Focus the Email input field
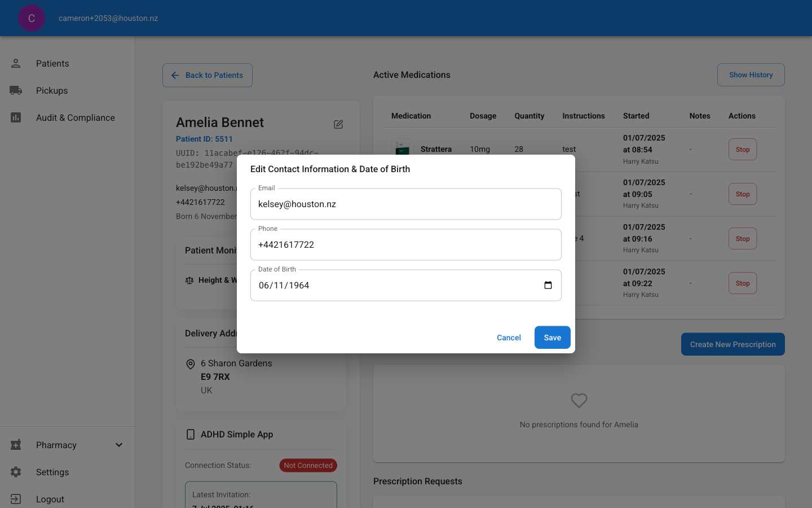The image size is (812, 508). 406,204
